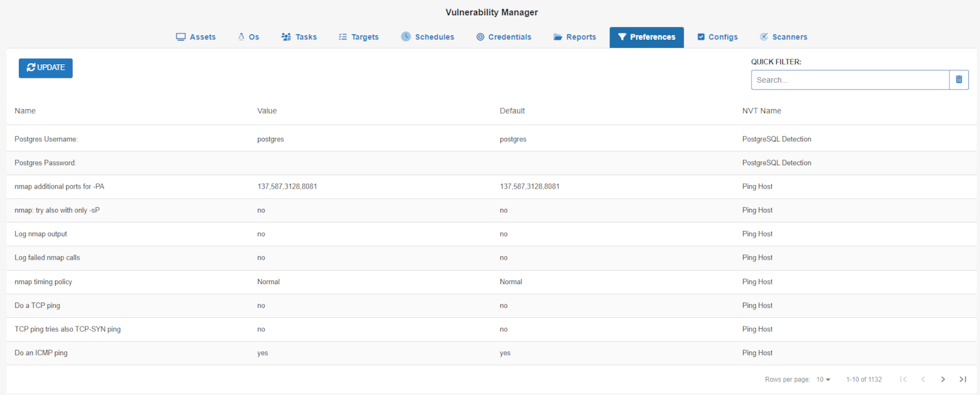Open the Credentials tab
This screenshot has width=980, height=395.
tap(503, 37)
